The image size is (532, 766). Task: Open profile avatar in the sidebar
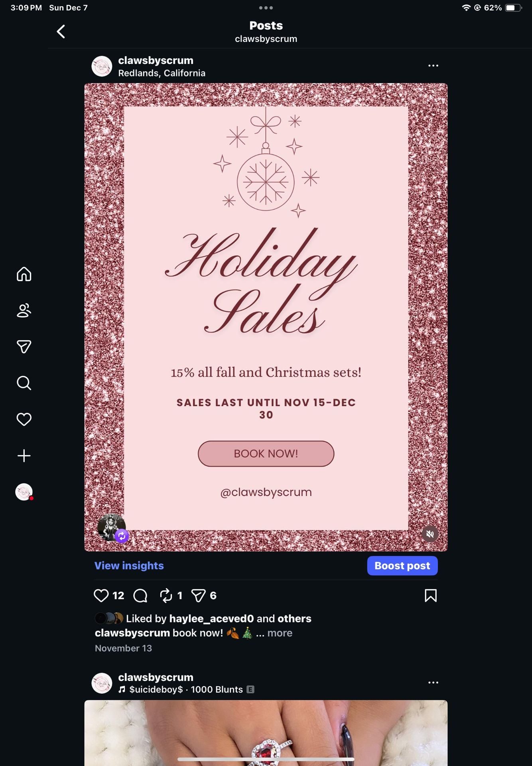coord(24,492)
